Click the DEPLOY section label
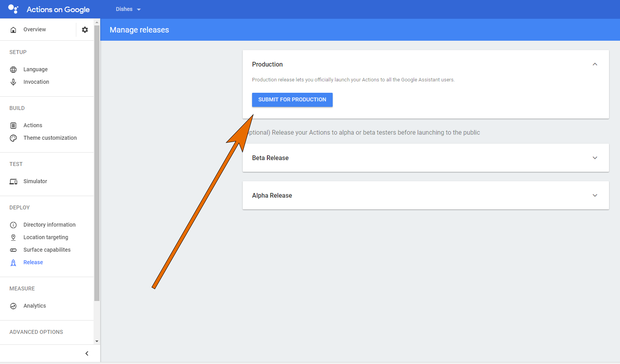The image size is (620, 364). (20, 207)
